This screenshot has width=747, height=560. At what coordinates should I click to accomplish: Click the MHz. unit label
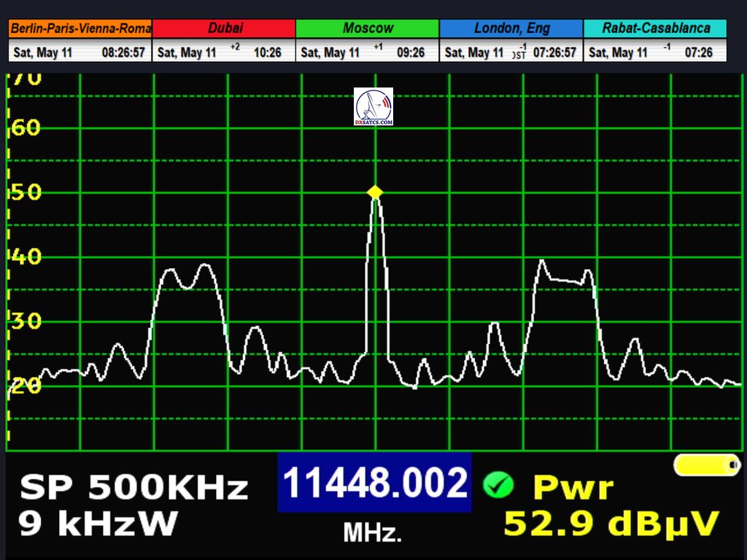click(x=373, y=533)
